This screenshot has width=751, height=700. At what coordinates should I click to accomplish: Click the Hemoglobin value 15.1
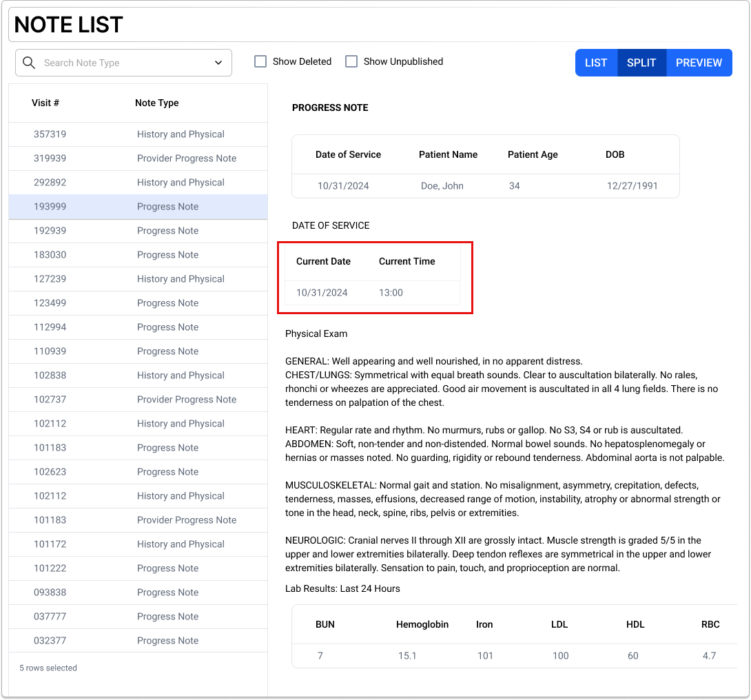[x=407, y=656]
